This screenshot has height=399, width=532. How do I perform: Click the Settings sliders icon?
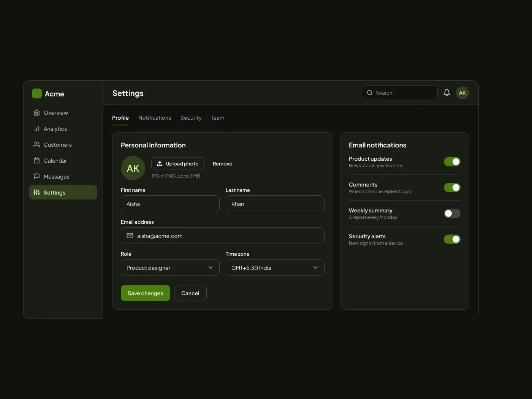[36, 192]
